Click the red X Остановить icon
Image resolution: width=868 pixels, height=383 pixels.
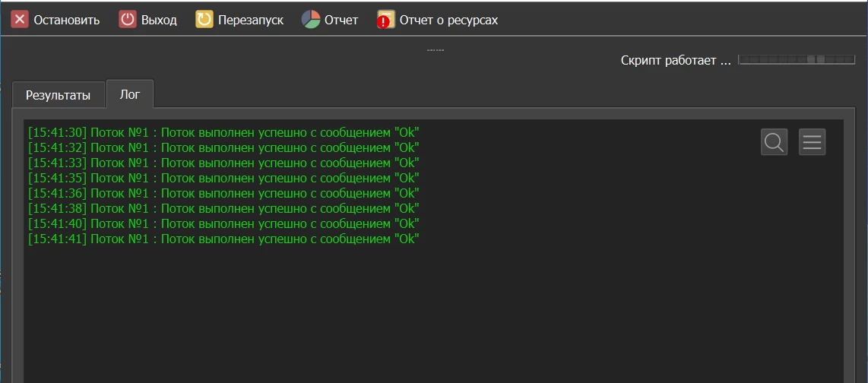point(20,20)
